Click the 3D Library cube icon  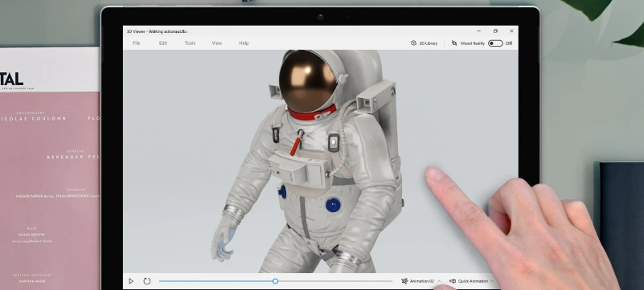pos(413,43)
